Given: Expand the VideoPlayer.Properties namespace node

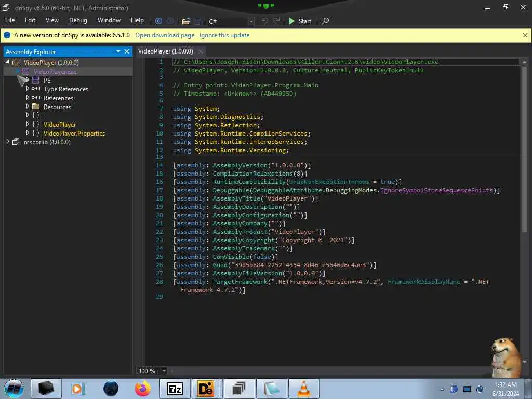Looking at the screenshot, I should (28, 132).
